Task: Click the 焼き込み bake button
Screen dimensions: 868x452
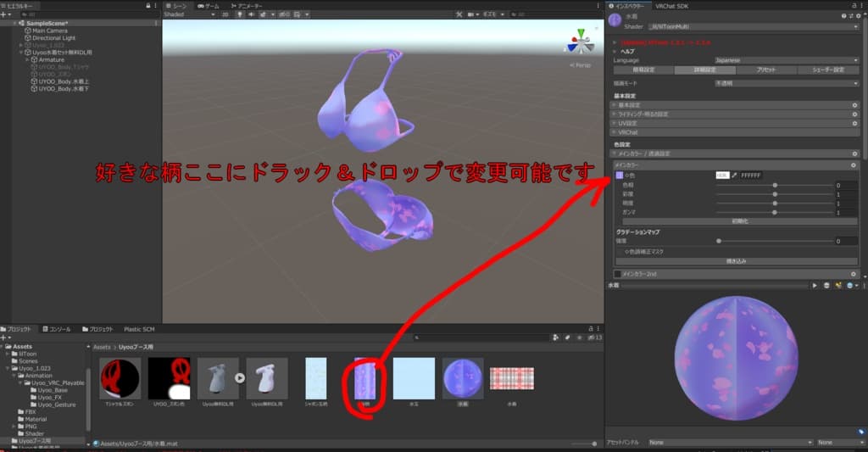Action: pyautogui.click(x=737, y=261)
